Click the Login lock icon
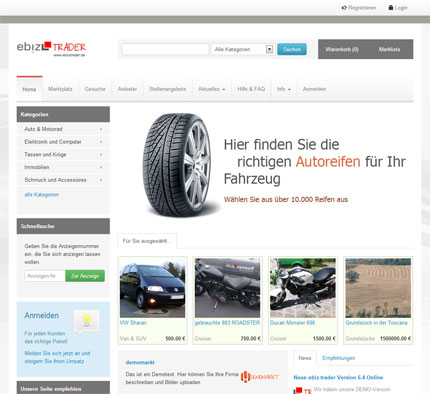Viewport: 430px width, 394px height. pos(391,7)
